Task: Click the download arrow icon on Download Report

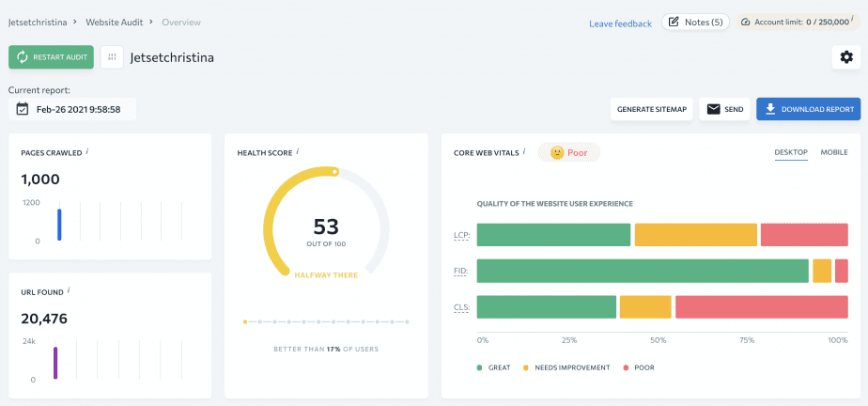Action: pos(770,109)
